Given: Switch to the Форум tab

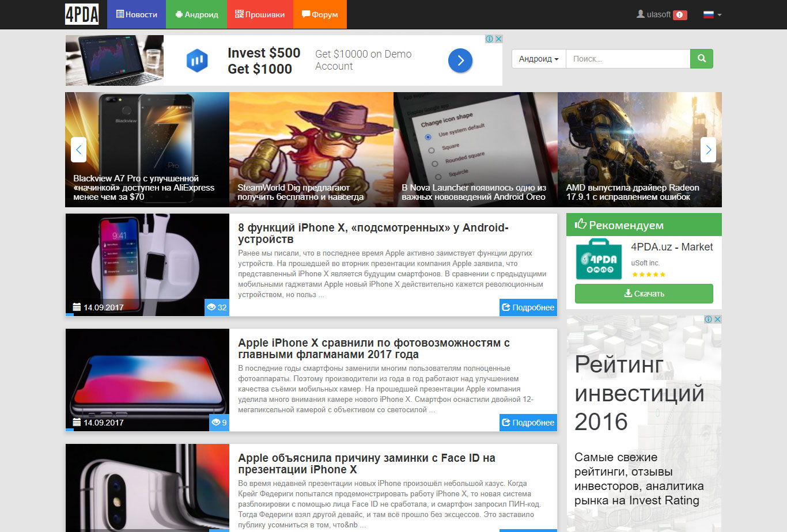Looking at the screenshot, I should click(x=320, y=14).
